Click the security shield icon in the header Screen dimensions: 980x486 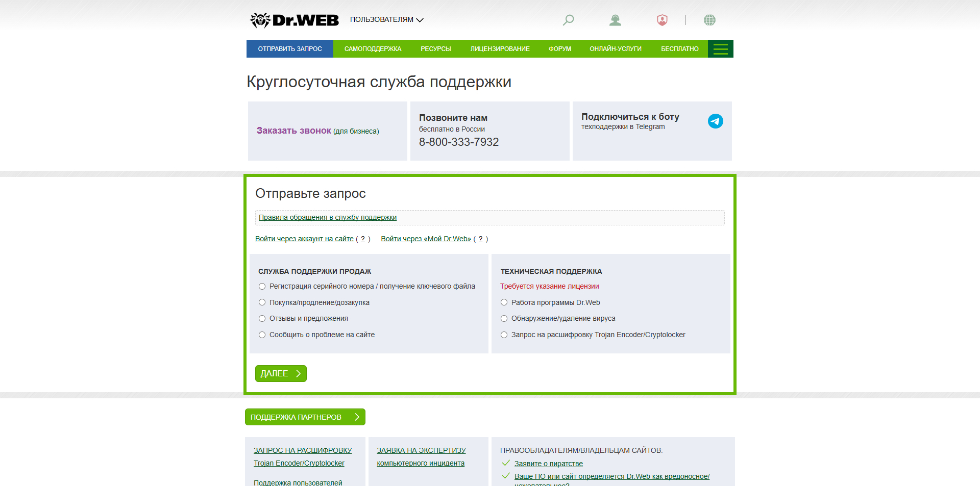(661, 20)
